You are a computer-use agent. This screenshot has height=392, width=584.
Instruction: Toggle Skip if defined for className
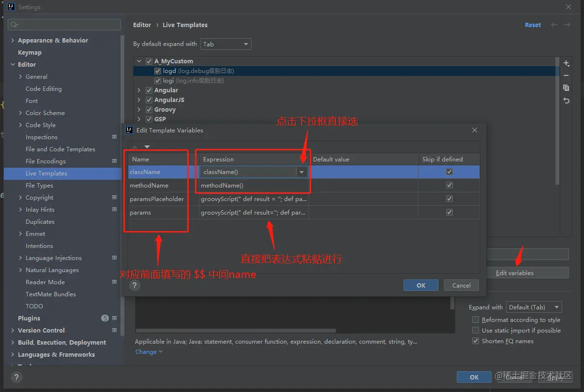tap(449, 172)
